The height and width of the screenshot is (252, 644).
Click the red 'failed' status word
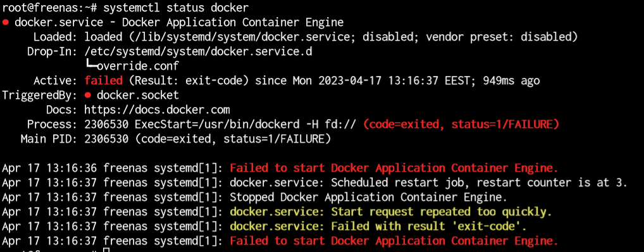104,80
